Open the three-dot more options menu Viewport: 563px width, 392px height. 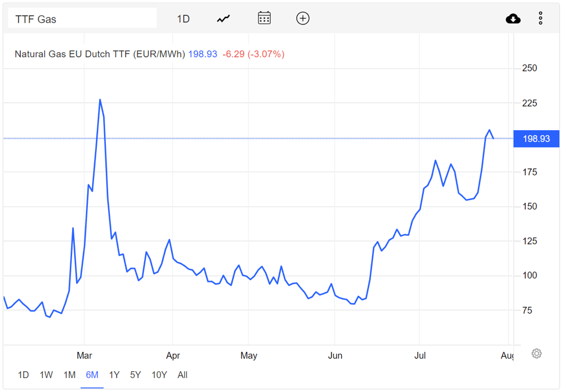pos(540,19)
